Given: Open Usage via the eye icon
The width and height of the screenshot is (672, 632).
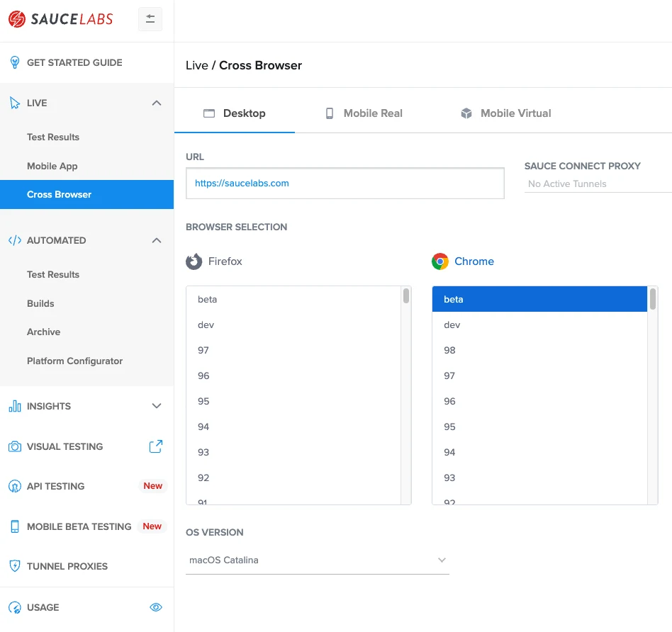Looking at the screenshot, I should pos(156,607).
